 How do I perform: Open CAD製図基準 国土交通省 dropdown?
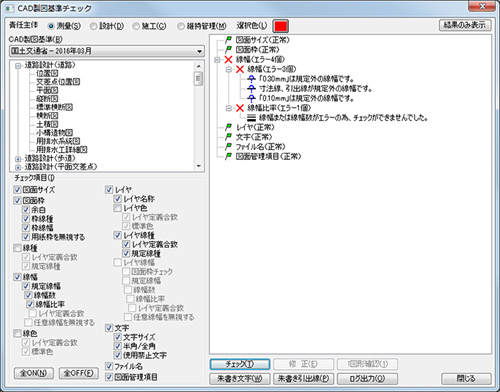tap(107, 51)
